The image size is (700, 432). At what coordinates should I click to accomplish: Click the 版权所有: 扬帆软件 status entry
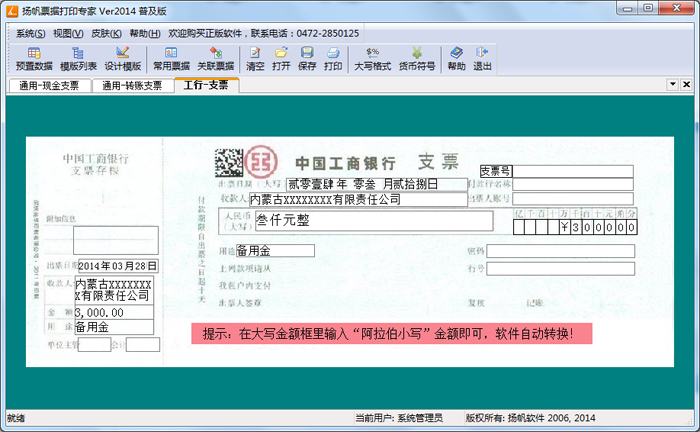(x=530, y=418)
